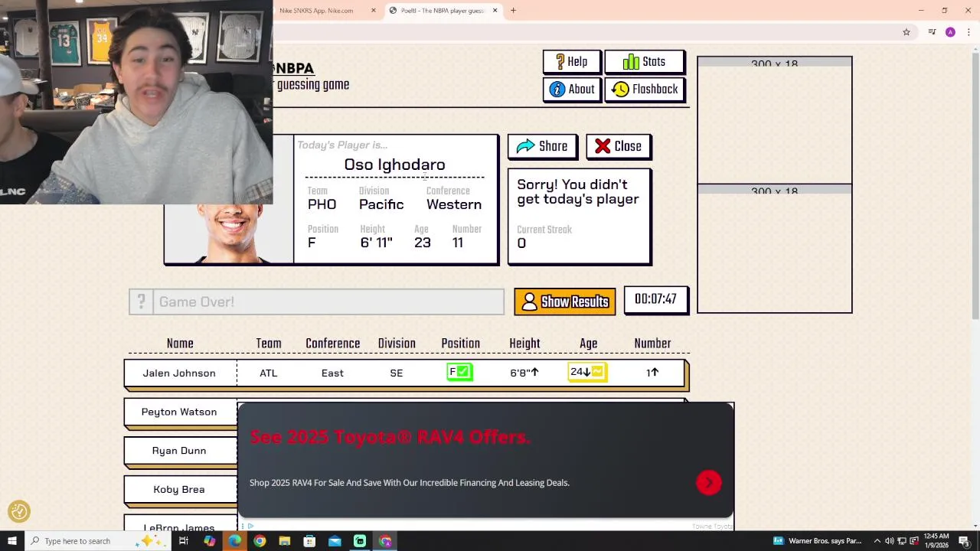
Task: Click the Koby Brea guess row
Action: (179, 490)
